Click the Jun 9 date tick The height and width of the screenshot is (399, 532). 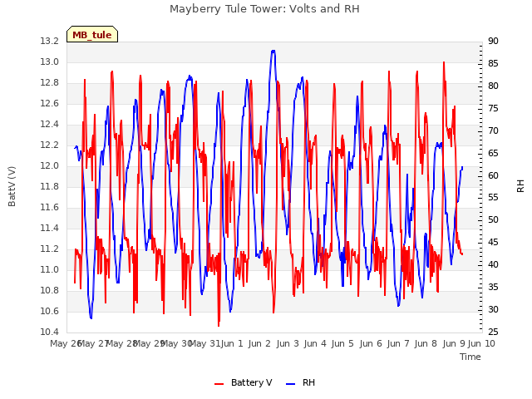click(454, 343)
